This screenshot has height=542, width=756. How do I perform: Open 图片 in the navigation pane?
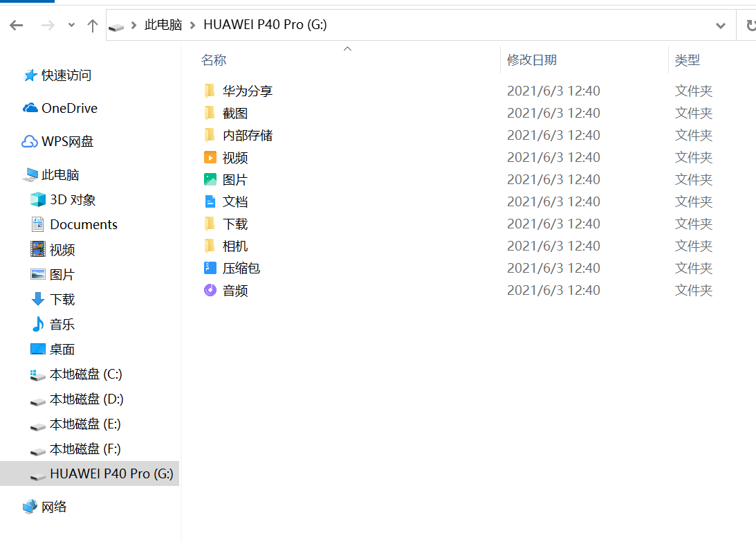click(x=62, y=275)
